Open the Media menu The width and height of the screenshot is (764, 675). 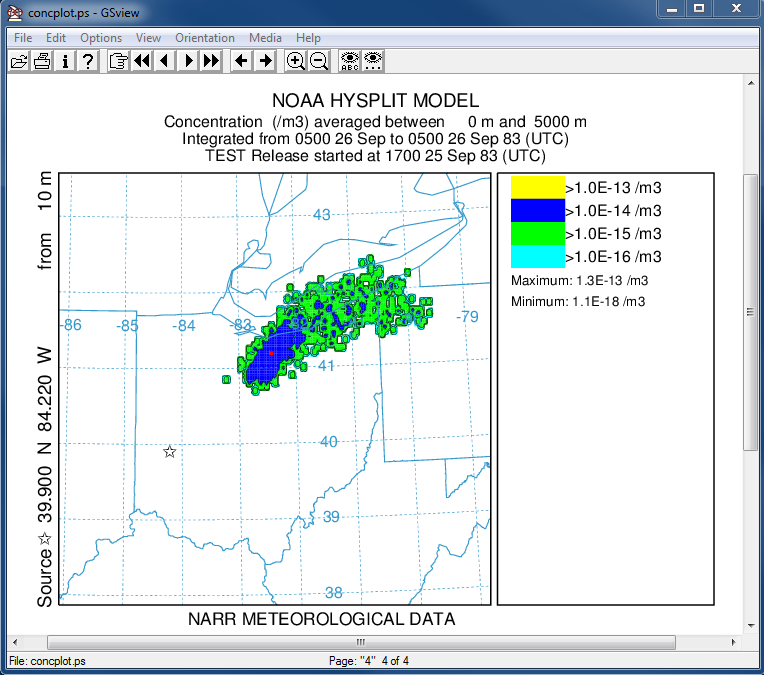[x=265, y=38]
